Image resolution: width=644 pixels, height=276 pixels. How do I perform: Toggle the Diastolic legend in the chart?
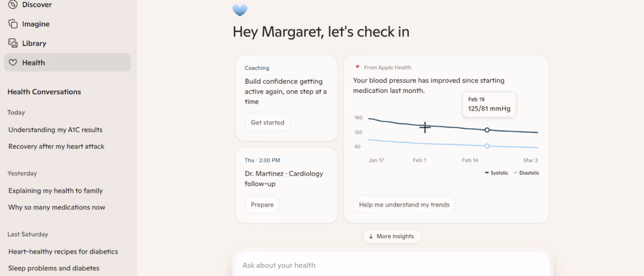[526, 173]
